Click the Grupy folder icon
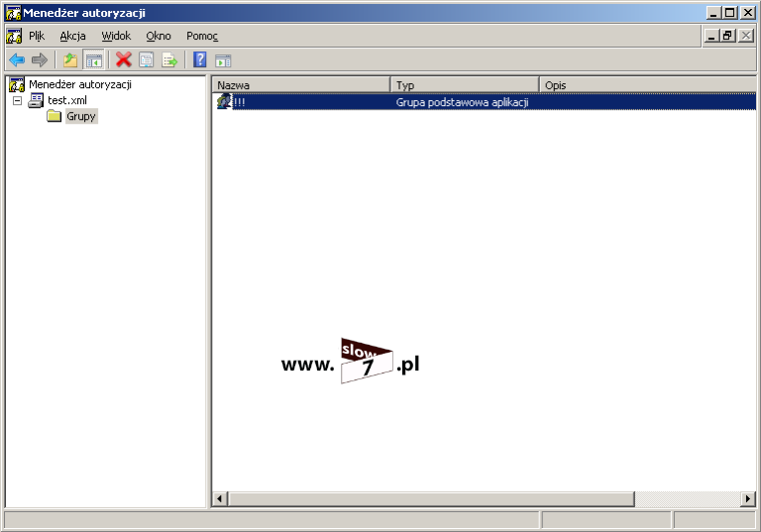This screenshot has width=761, height=532. point(54,116)
